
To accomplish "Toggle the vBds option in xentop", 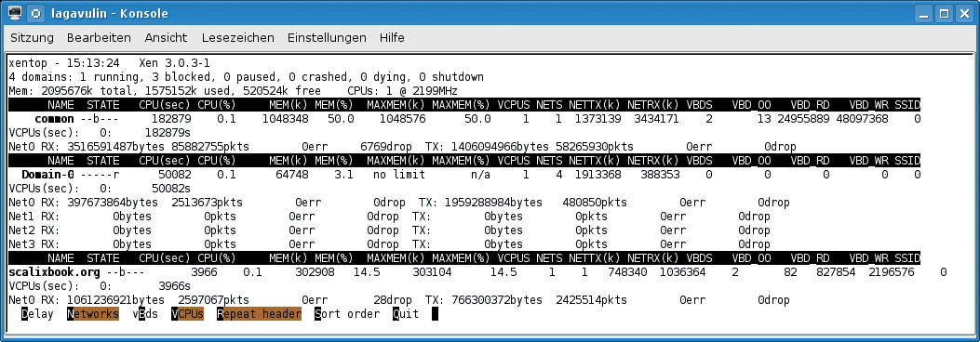I will point(145,314).
